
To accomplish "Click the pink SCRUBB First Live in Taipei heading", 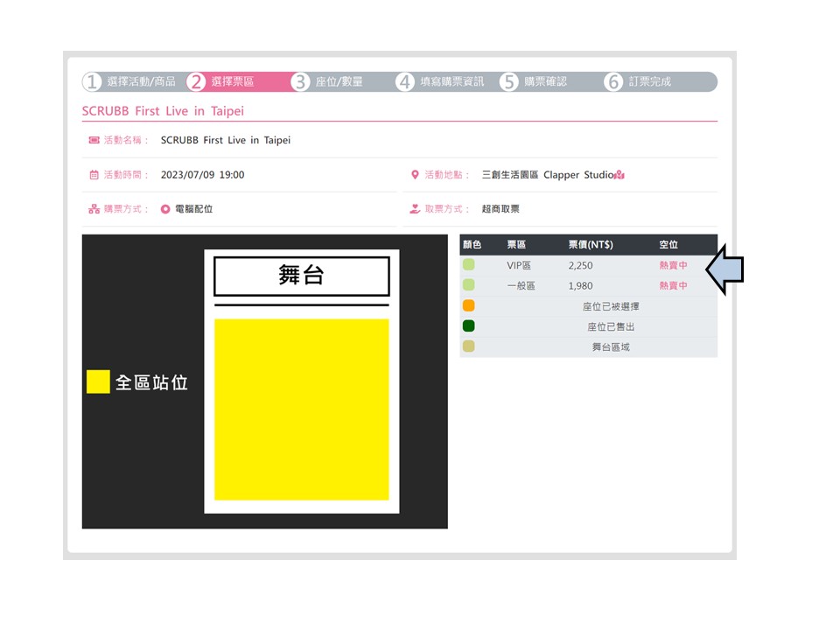I will [163, 111].
